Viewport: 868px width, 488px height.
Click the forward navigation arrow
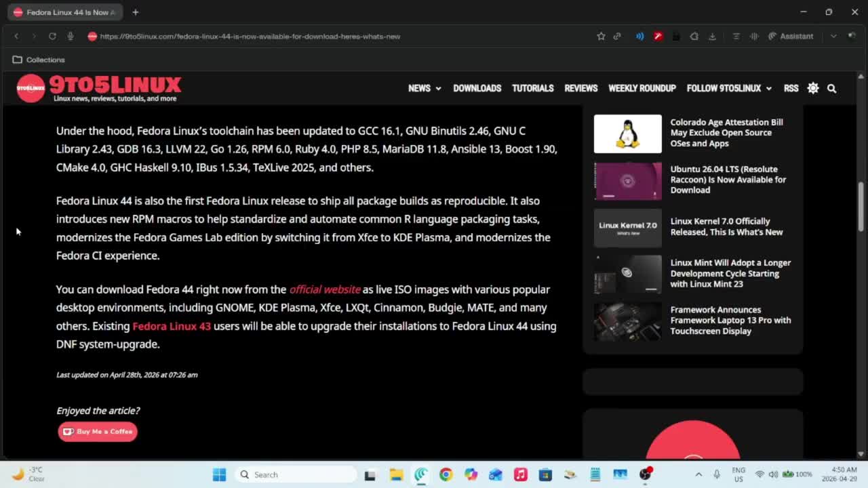(33, 36)
